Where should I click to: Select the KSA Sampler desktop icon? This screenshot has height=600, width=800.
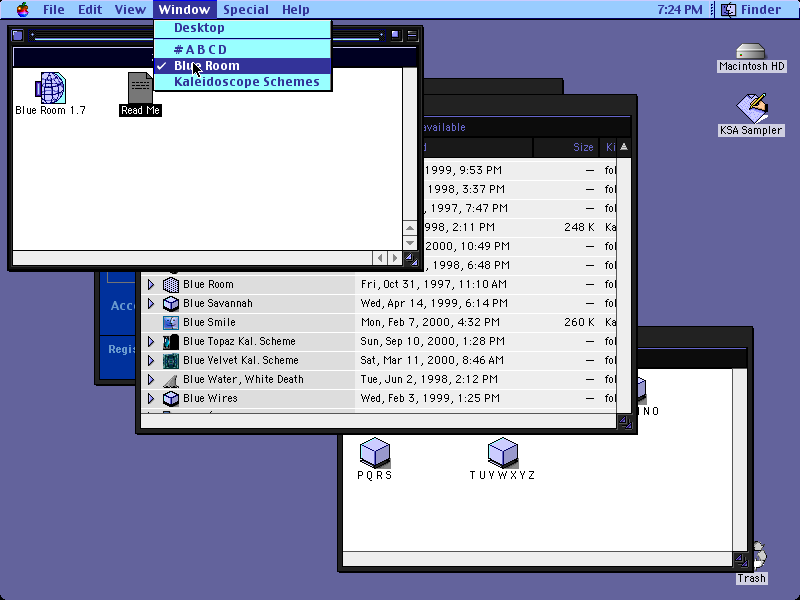[752, 108]
